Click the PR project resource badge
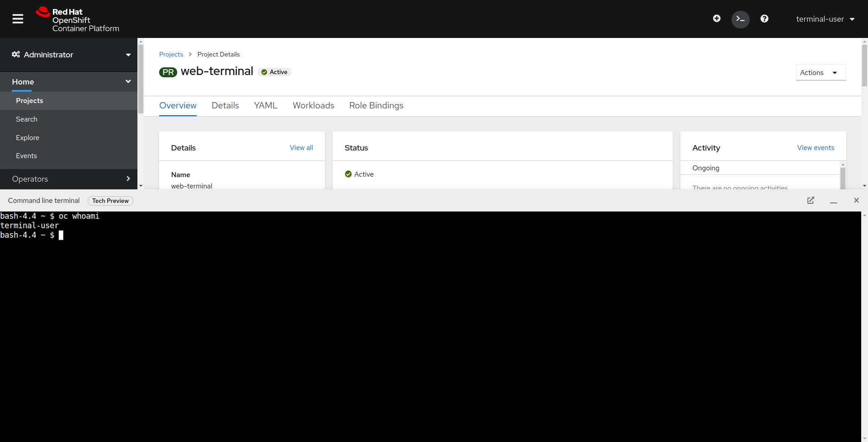The image size is (868, 442). tap(168, 72)
